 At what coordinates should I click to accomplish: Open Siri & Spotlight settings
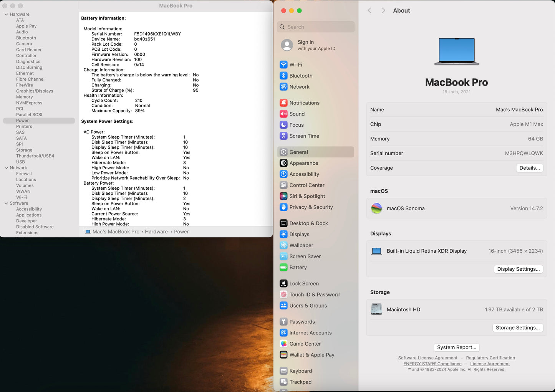click(307, 196)
